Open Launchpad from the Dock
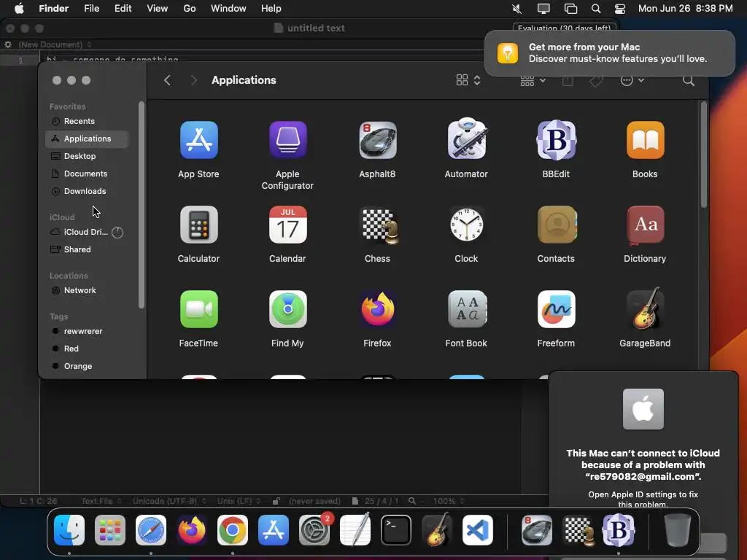 pyautogui.click(x=110, y=530)
